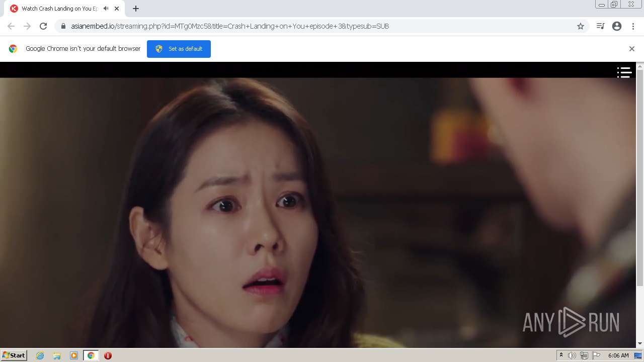Click Set as default button
Viewport: 644px width, 362px height.
[179, 49]
